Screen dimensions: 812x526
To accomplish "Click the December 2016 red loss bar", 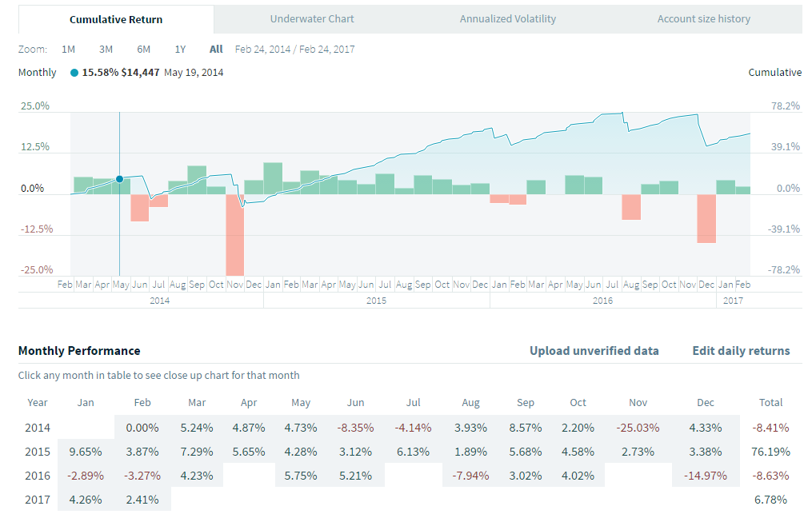I will (x=706, y=218).
